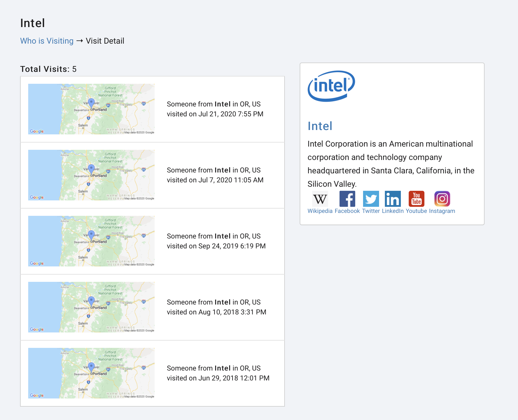Click the Google logo on the Jun 29, 2018 map
This screenshot has height=420, width=518.
pyautogui.click(x=37, y=395)
